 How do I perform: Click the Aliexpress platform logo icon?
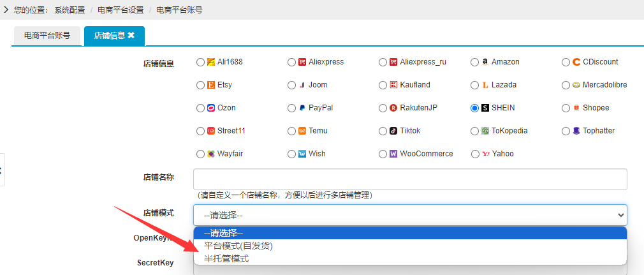coord(302,62)
